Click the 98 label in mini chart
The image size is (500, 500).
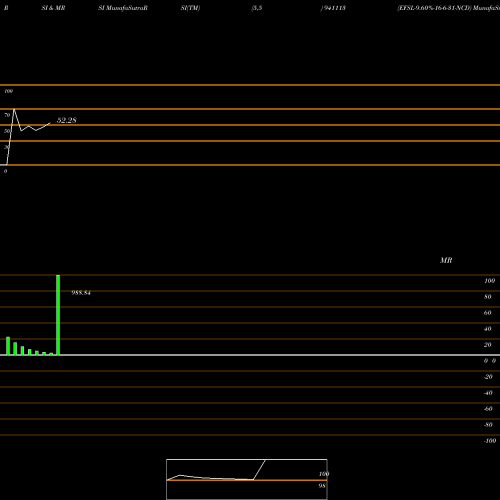pyautogui.click(x=322, y=486)
